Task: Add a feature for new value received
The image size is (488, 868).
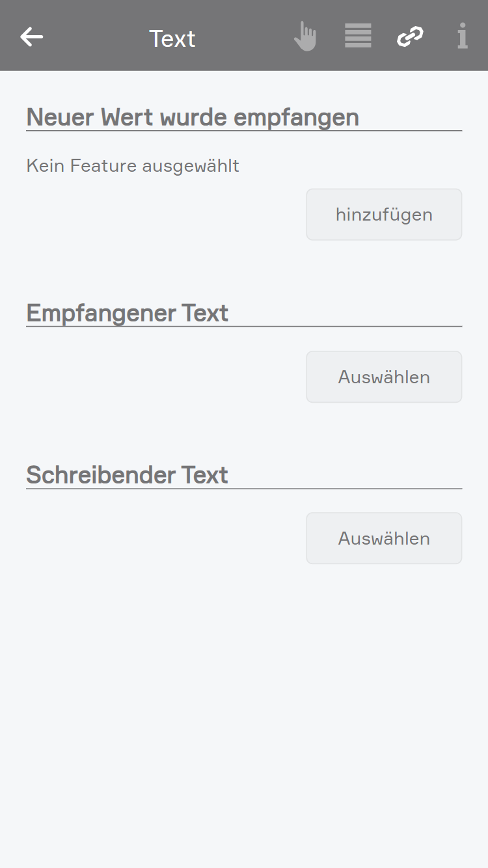Action: (x=384, y=215)
